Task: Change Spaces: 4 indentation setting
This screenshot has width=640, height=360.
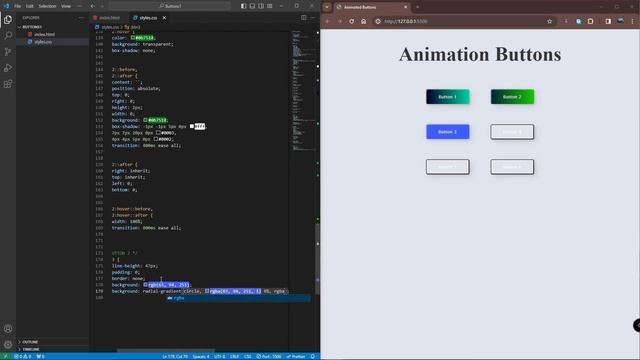Action: 201,356
